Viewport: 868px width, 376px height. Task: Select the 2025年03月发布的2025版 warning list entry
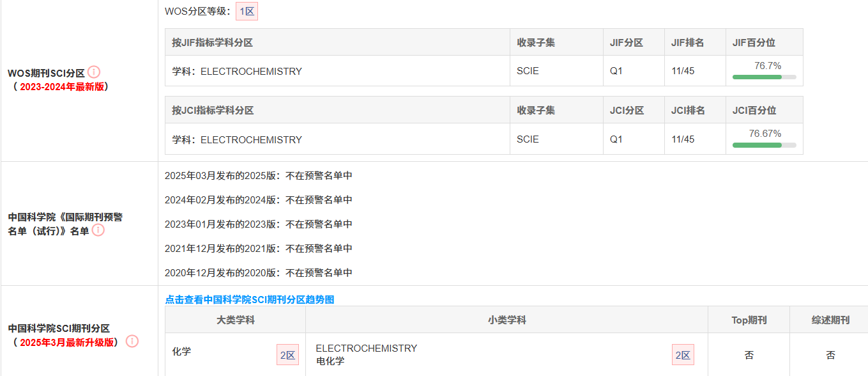259,176
